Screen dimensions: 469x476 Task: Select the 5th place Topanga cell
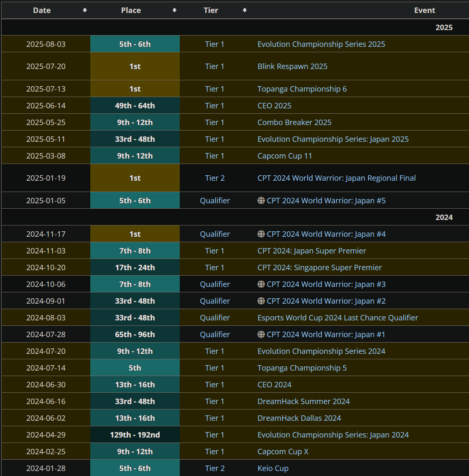tap(135, 368)
